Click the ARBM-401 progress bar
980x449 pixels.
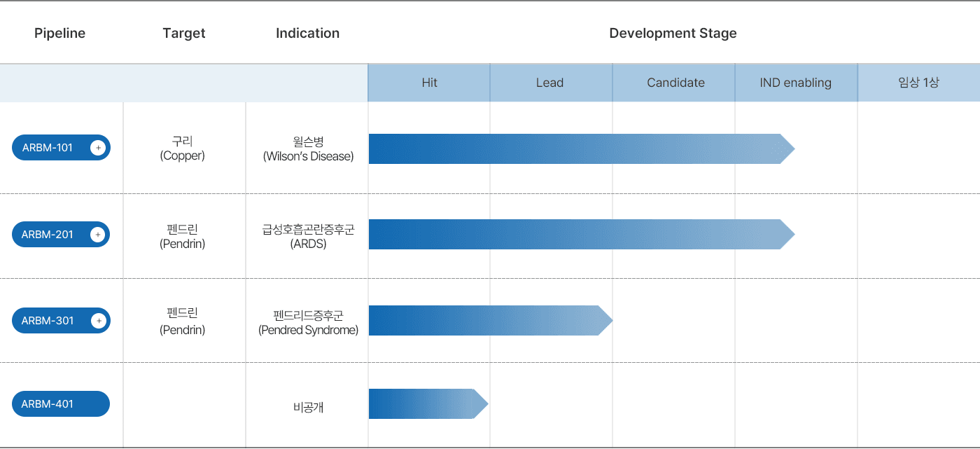428,404
